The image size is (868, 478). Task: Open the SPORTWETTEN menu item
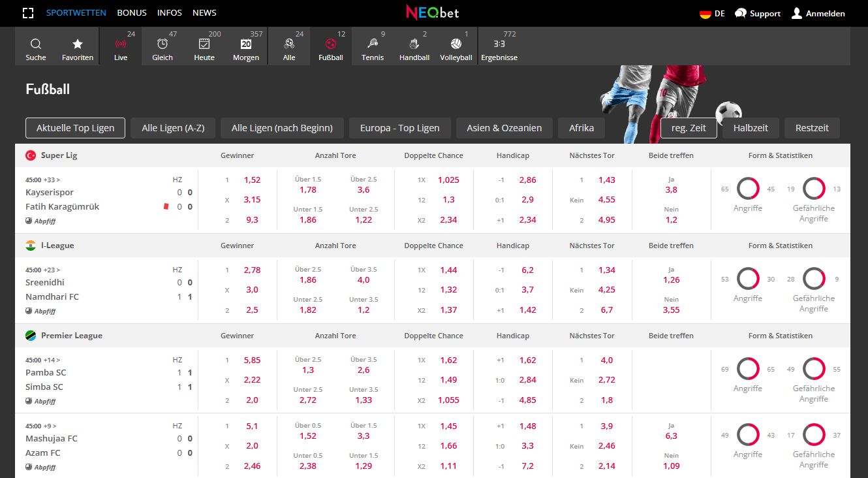pos(76,12)
